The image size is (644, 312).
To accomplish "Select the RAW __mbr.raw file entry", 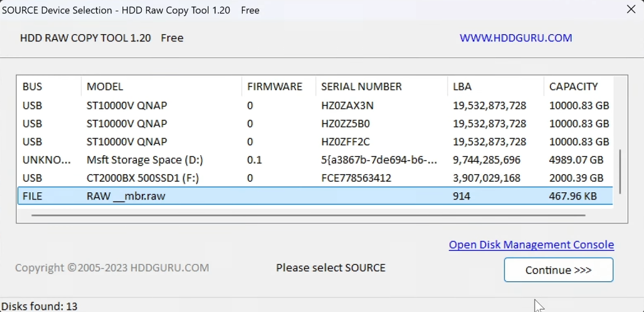I will [315, 196].
